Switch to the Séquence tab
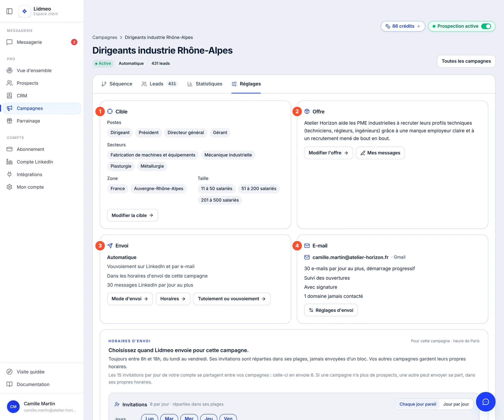Screen dimensions: 504x420 [x=117, y=84]
